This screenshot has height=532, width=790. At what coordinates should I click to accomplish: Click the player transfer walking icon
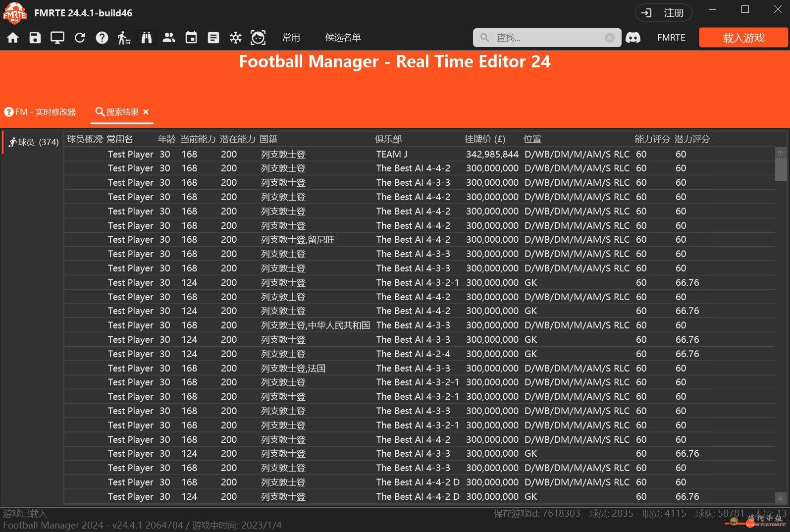[x=124, y=38]
